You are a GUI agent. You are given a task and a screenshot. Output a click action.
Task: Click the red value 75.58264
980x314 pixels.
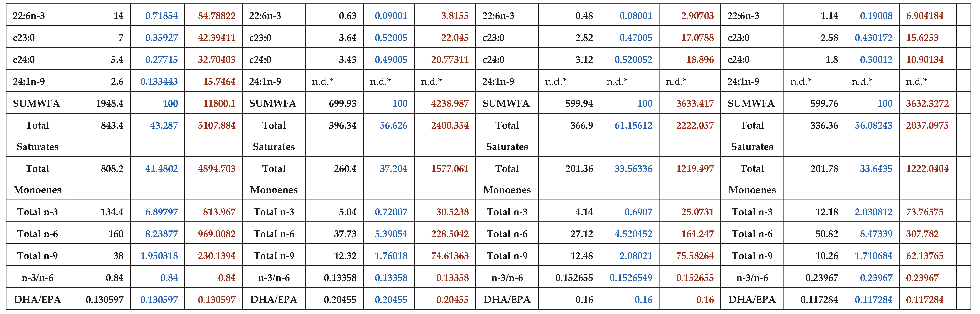[695, 256]
